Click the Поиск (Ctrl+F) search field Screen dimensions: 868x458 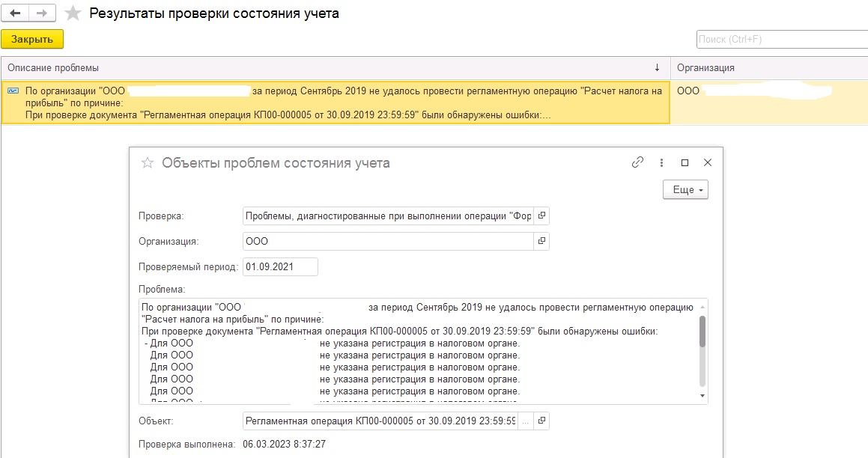780,39
